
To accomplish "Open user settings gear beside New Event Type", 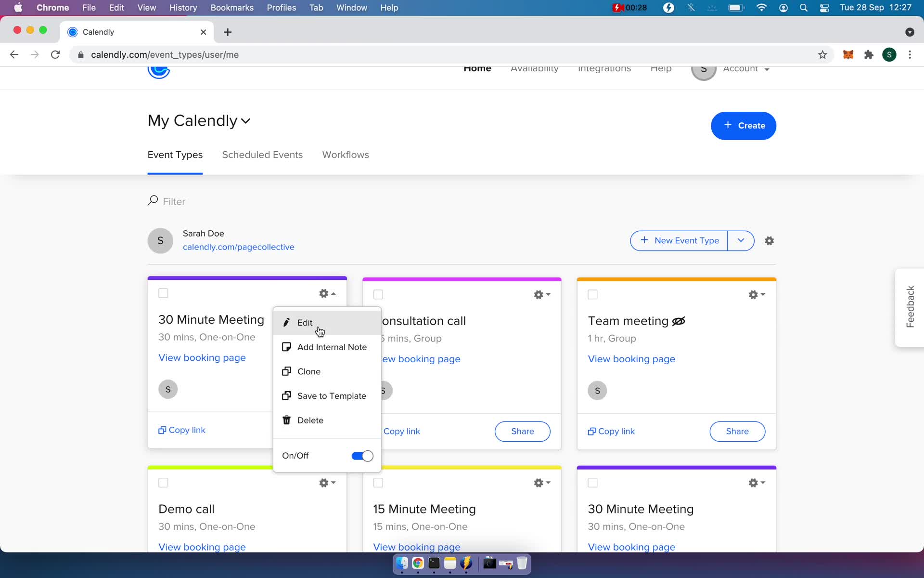I will pyautogui.click(x=769, y=241).
